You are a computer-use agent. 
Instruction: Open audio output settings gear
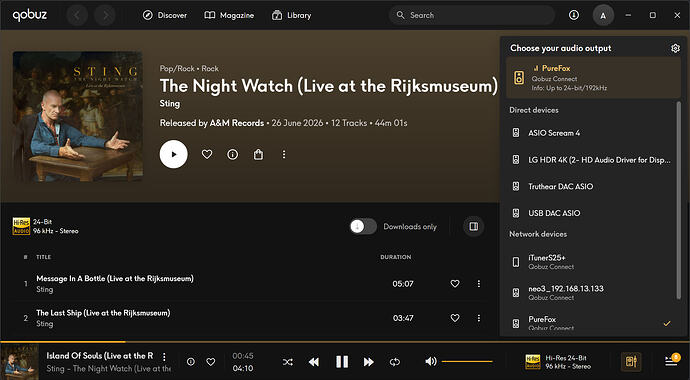(675, 48)
